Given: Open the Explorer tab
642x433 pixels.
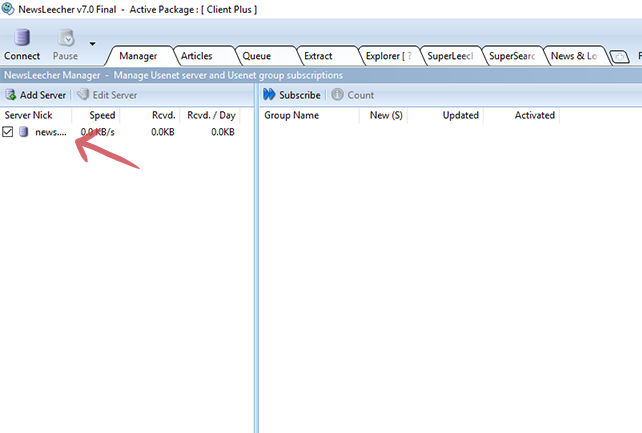Looking at the screenshot, I should coord(389,56).
